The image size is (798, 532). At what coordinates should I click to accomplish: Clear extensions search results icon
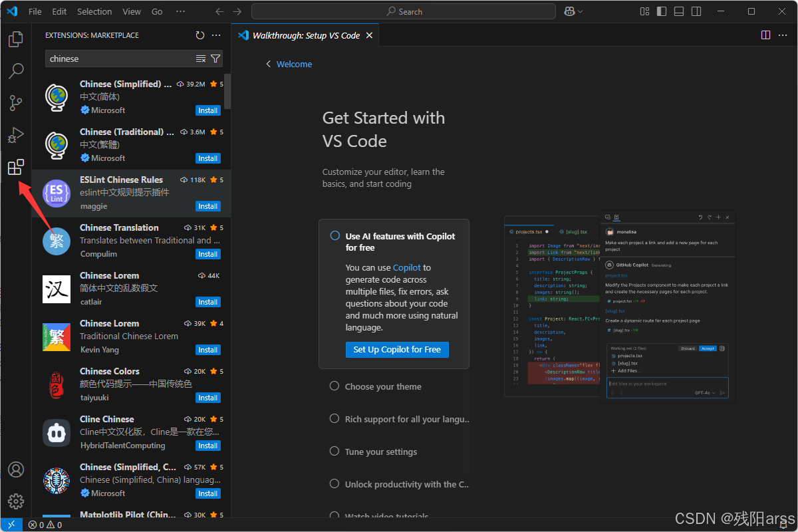(x=201, y=59)
